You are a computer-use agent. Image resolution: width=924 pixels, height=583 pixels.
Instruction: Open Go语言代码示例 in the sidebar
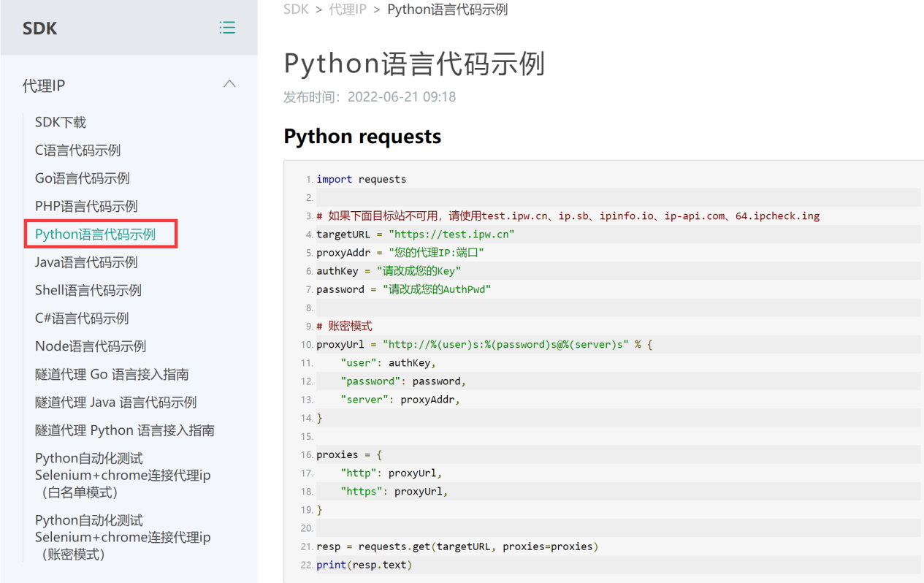[x=83, y=178]
